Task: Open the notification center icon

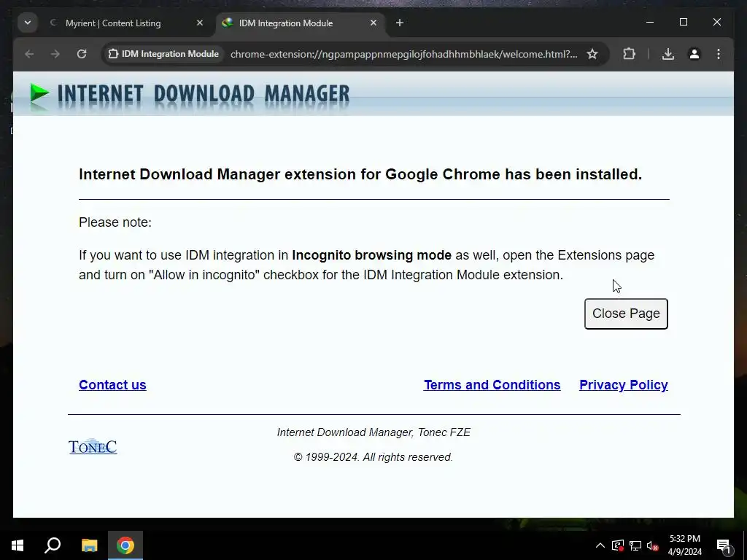Action: pos(724,545)
